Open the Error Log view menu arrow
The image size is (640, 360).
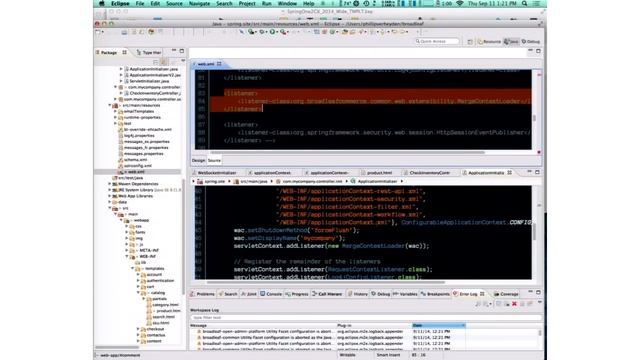[x=540, y=303]
